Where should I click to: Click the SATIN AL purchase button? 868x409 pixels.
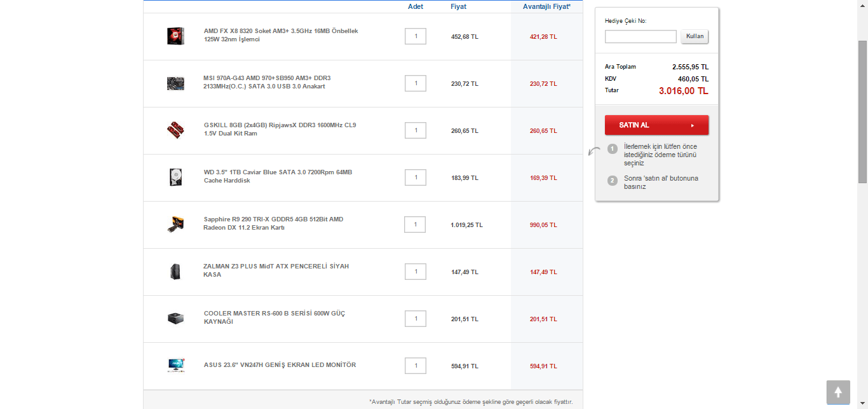(656, 125)
